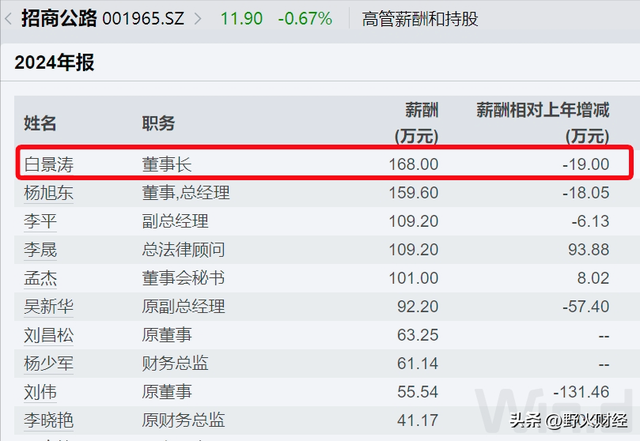
Task: Click 财务总监 cell in 杨少军 row
Action: [175, 363]
